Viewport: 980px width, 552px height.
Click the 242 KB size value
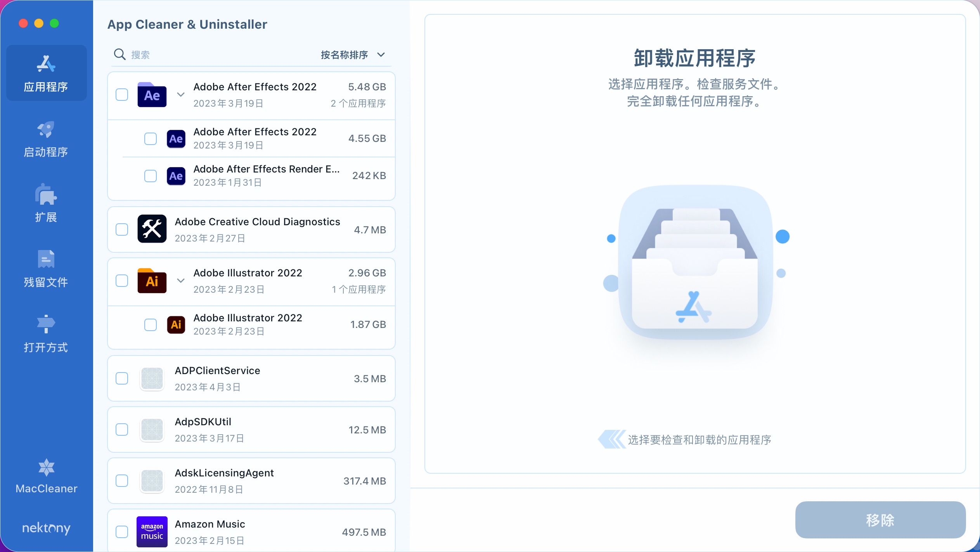click(x=369, y=176)
